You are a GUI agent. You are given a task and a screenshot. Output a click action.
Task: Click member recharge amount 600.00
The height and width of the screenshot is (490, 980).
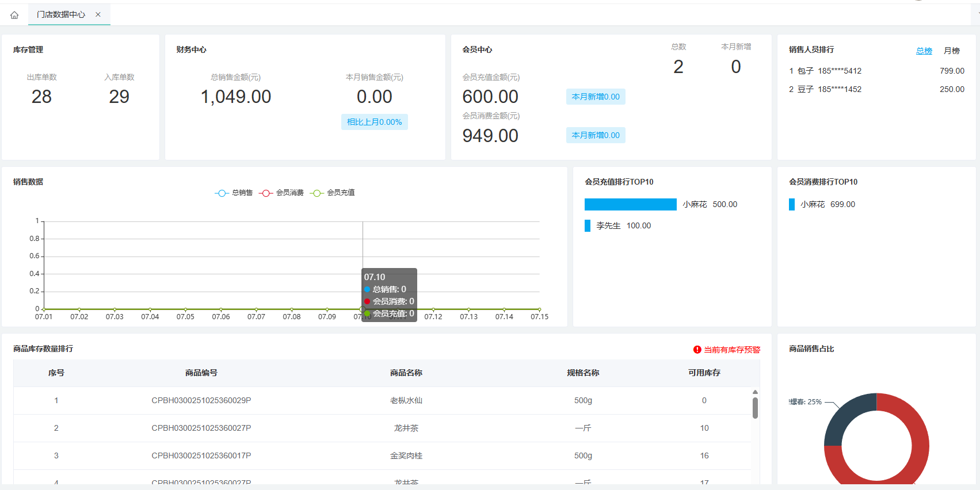pyautogui.click(x=490, y=97)
